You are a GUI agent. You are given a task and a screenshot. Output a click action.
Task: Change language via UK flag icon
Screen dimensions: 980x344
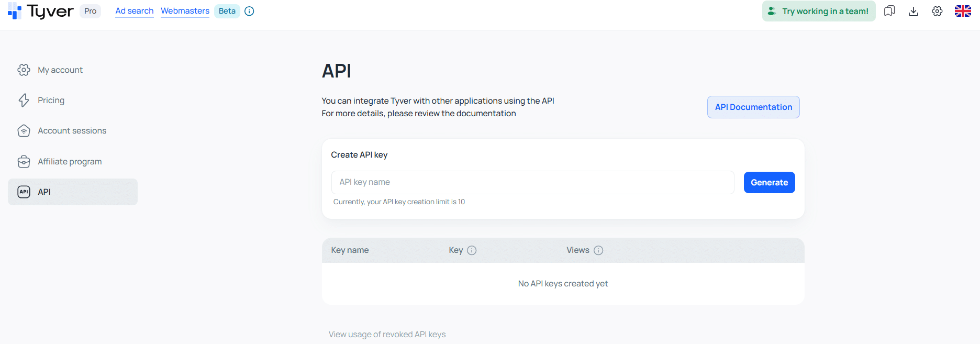[963, 11]
